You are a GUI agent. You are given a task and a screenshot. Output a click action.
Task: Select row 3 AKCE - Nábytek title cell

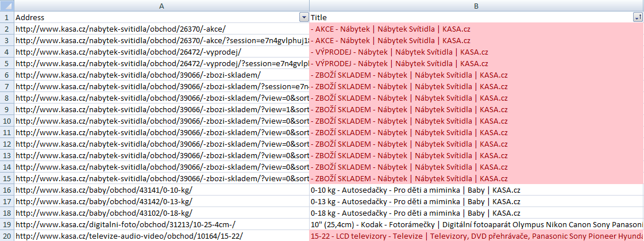pos(476,40)
